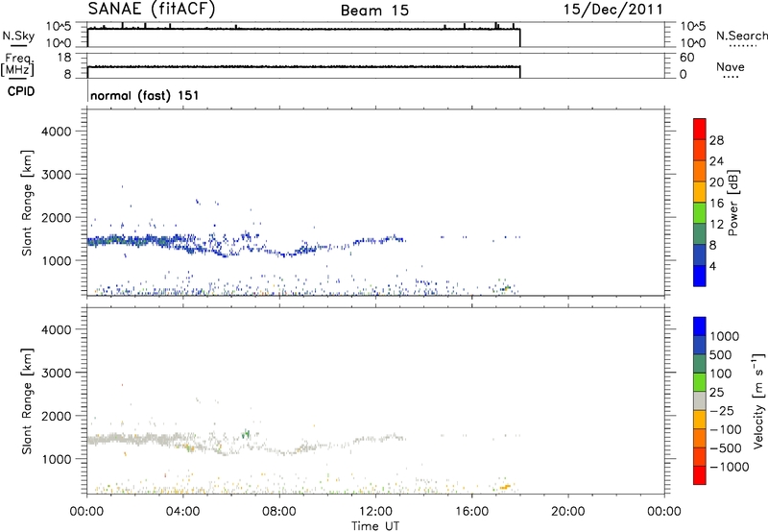
Task: Click the Time UT axis title
Action: coord(375,526)
